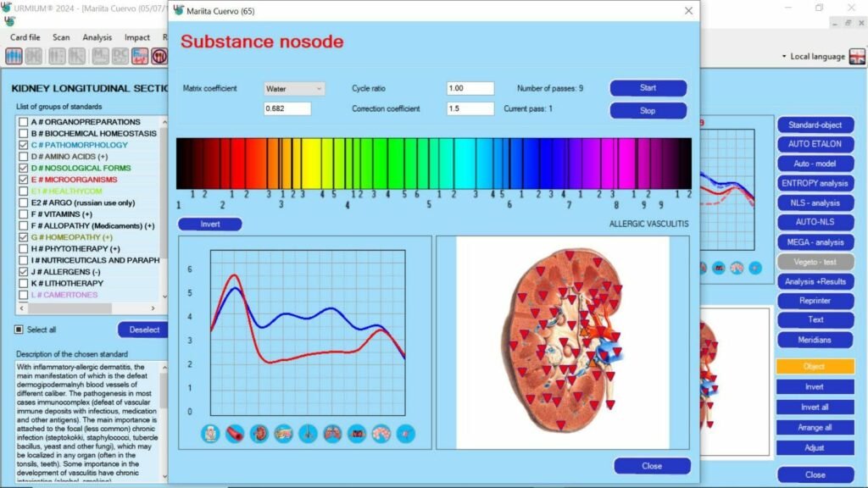Click the pancreas organ icon
This screenshot has height=488, width=868.
click(284, 434)
